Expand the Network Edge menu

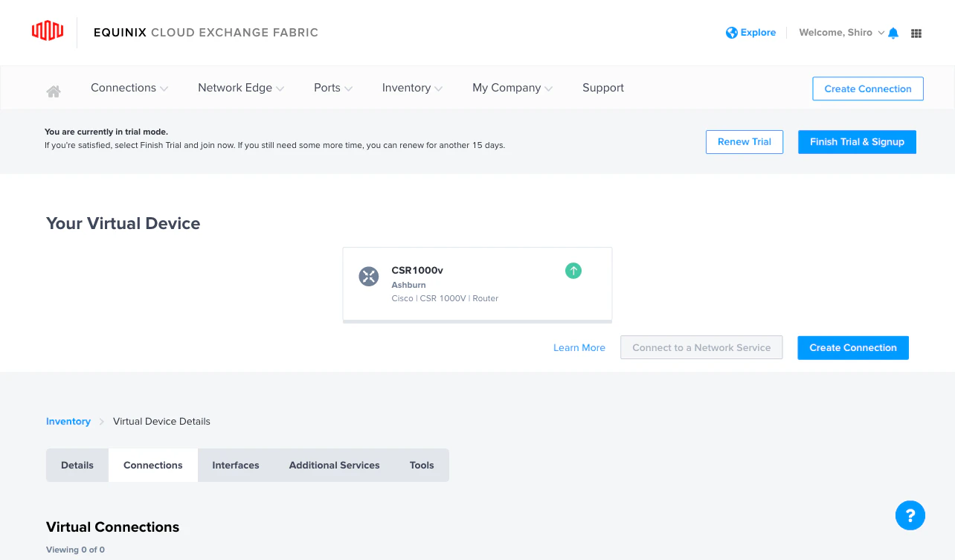pyautogui.click(x=241, y=88)
